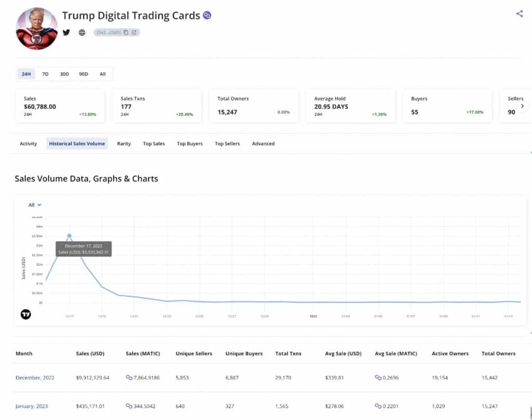Switch to the Activity tab
Viewport: 532px width, 420px height.
coord(28,143)
